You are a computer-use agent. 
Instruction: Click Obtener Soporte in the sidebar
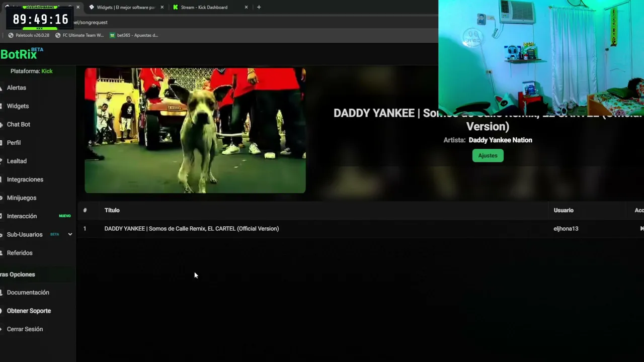coord(29,311)
